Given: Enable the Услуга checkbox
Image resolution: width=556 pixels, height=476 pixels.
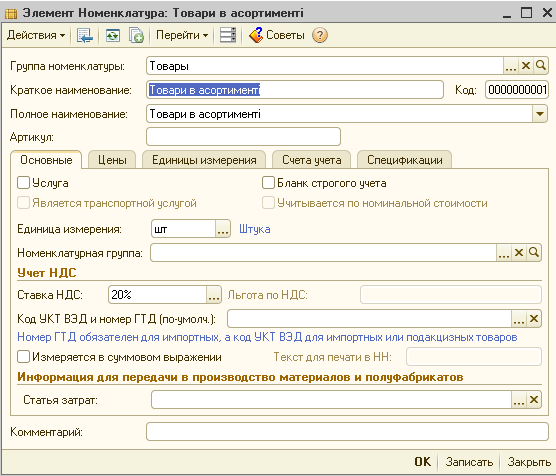Looking at the screenshot, I should pyautogui.click(x=23, y=183).
